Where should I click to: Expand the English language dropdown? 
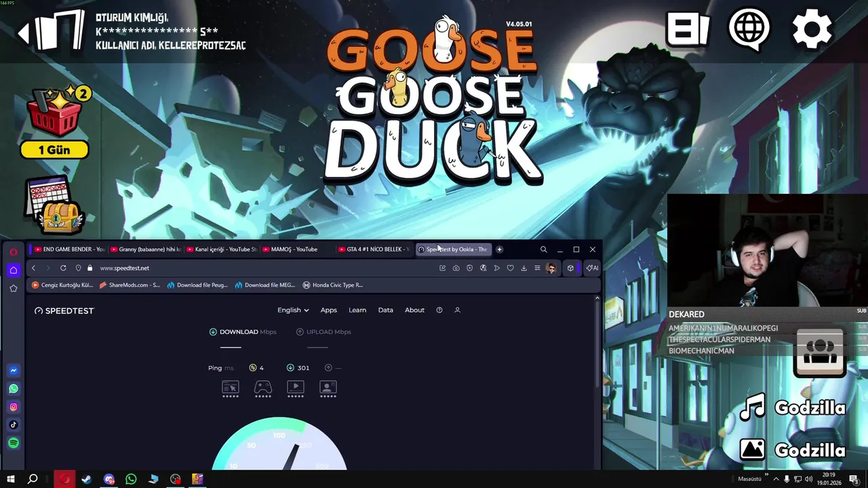pos(293,310)
